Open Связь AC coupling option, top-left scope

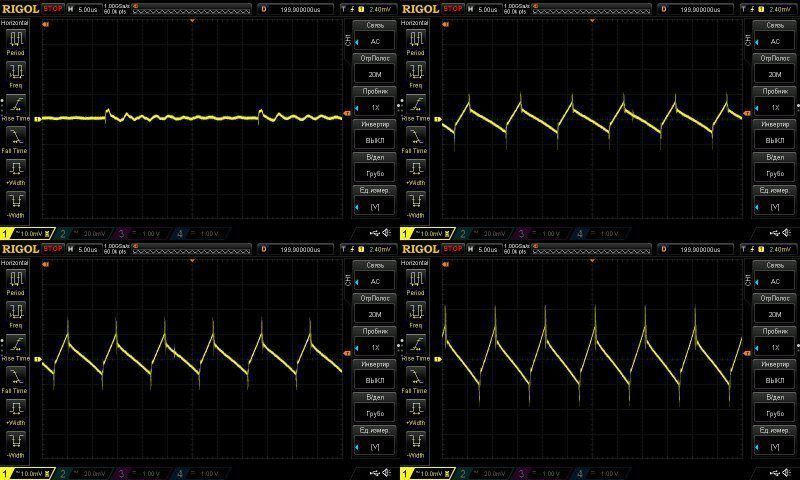click(375, 35)
